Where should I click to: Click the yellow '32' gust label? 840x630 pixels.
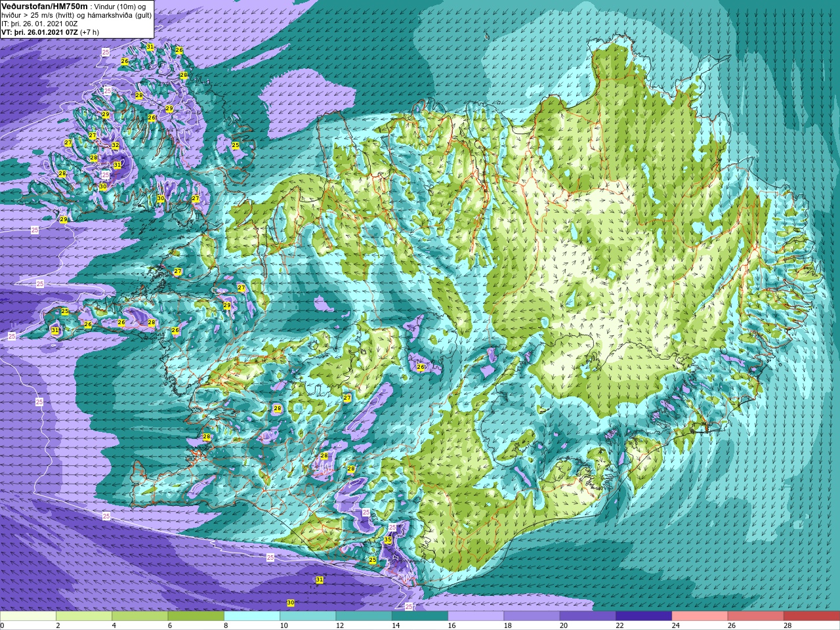click(x=115, y=146)
